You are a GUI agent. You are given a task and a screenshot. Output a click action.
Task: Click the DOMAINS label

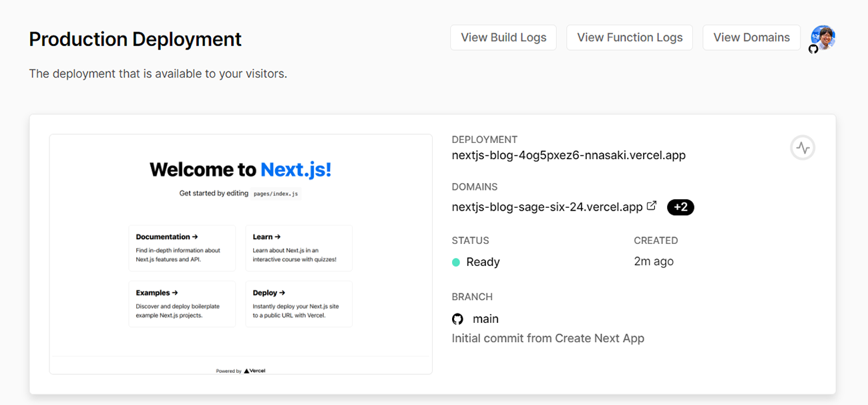(x=475, y=187)
